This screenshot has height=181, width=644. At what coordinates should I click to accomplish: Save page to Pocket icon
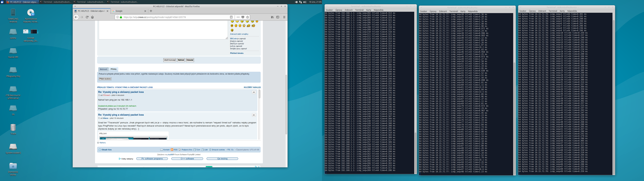[x=243, y=17]
